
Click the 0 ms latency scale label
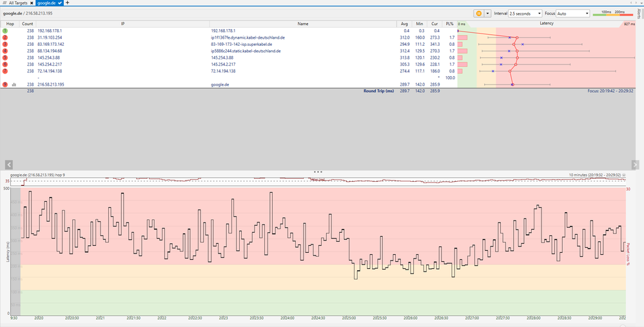[x=462, y=25]
